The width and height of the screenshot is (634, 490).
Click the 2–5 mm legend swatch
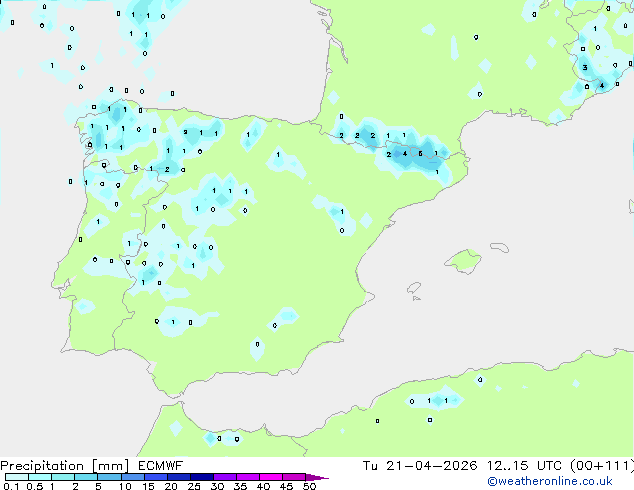[x=86, y=477]
